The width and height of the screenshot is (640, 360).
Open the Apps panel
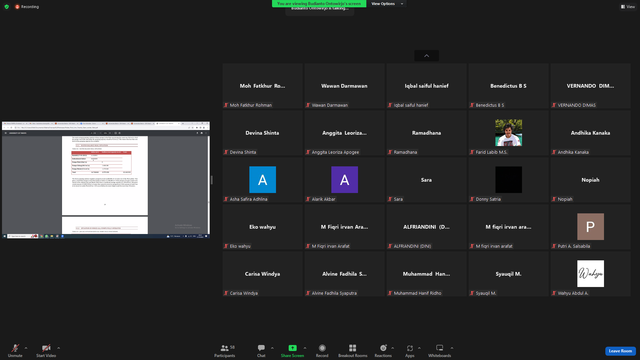coord(409,350)
